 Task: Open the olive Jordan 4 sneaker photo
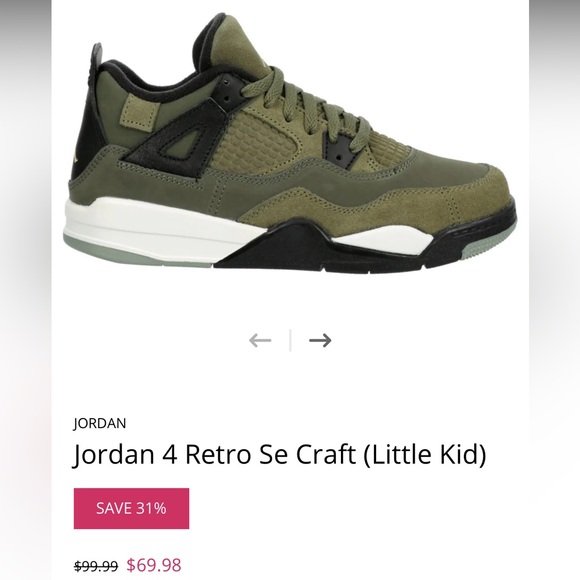click(290, 144)
